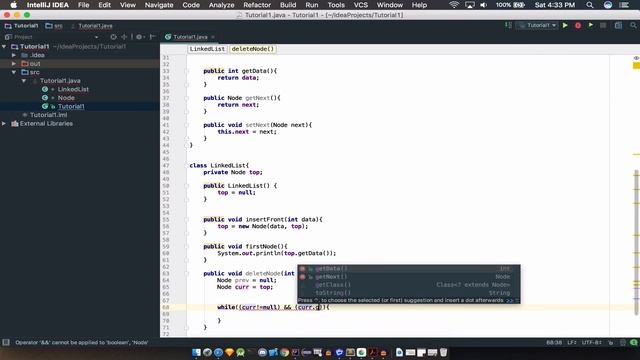
Task: Select Node class in the project tree
Action: pyautogui.click(x=66, y=98)
